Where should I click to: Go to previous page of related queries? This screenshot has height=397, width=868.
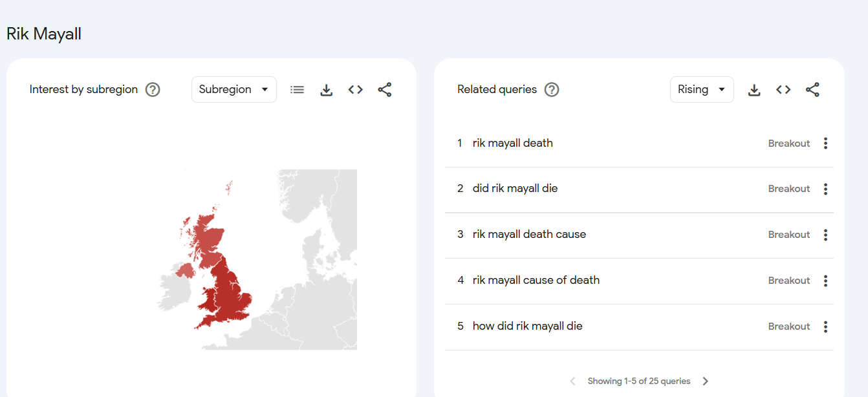tap(572, 381)
